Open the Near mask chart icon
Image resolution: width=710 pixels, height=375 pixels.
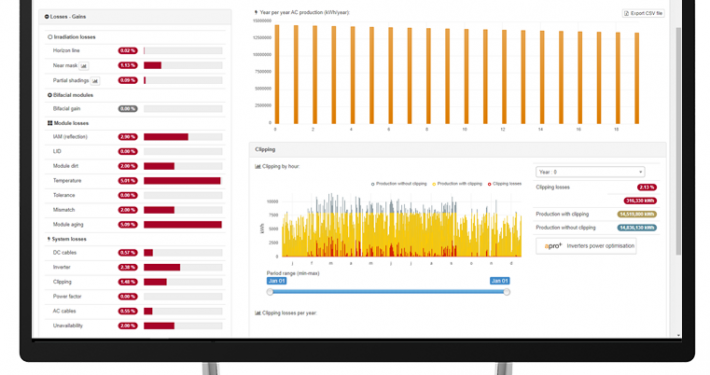(x=84, y=66)
